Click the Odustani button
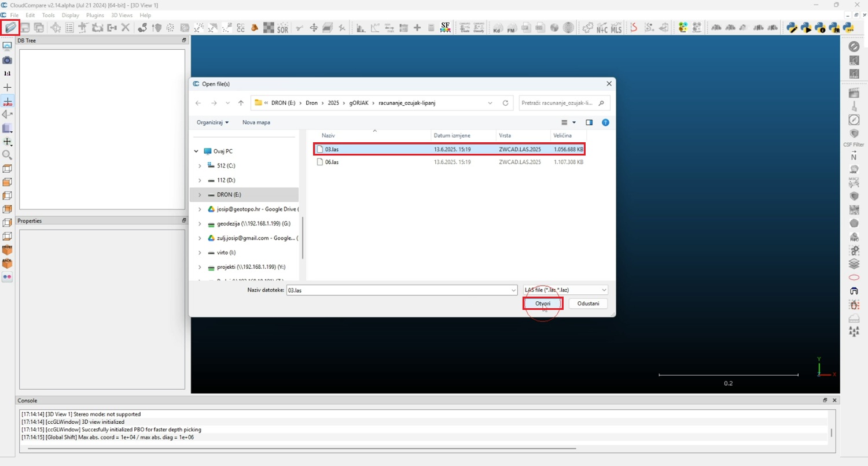Screen dimensions: 868x466 (588, 304)
